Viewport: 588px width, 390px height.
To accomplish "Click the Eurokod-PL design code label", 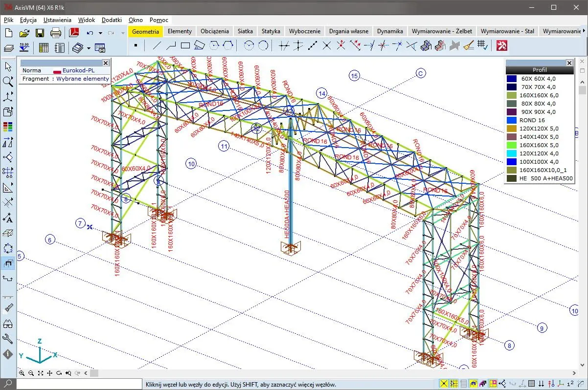I will [x=77, y=70].
